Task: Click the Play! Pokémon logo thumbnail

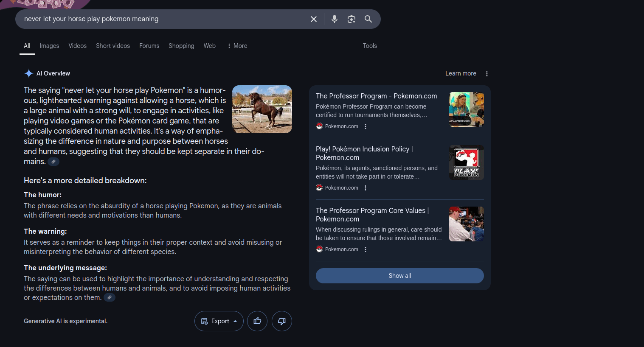Action: click(467, 162)
